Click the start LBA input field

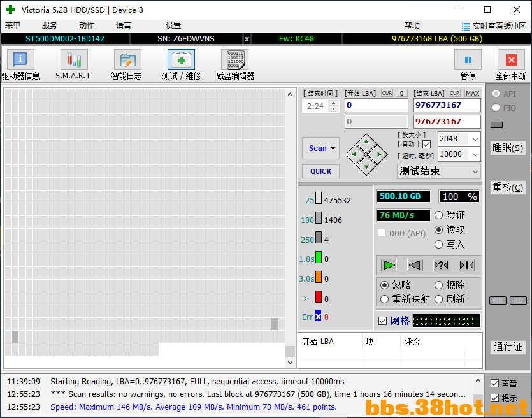[377, 105]
